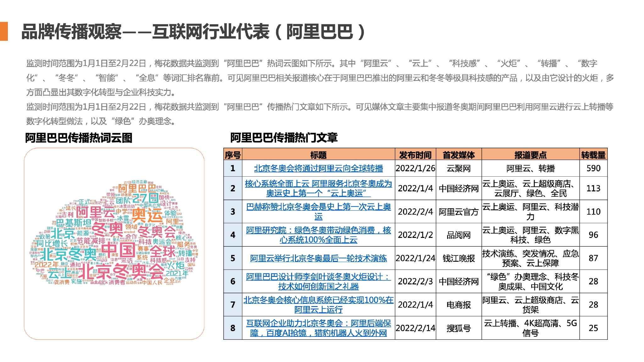Image resolution: width=644 pixels, height=362 pixels.
Task: Select the date cell 2022/1/26
Action: point(415,168)
